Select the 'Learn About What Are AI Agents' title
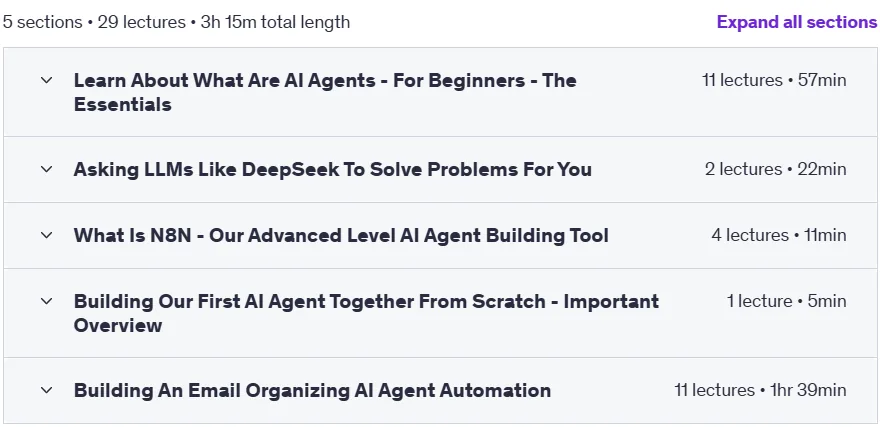Viewport: 880px width, 427px height. click(x=325, y=92)
